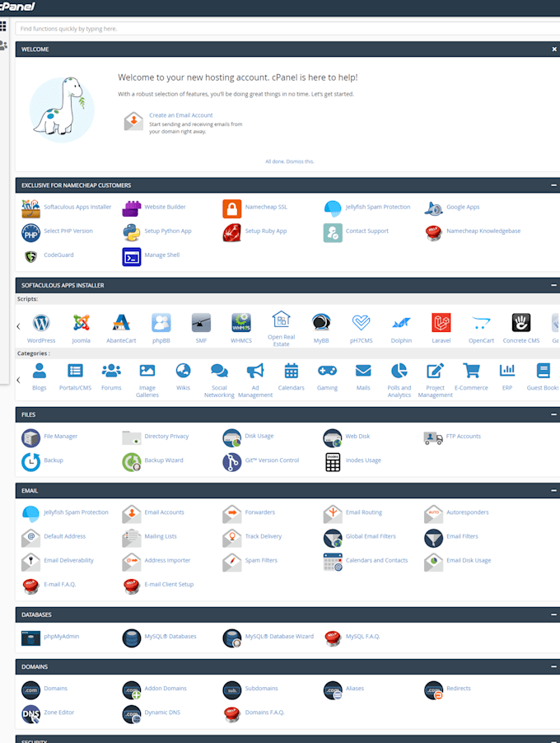560x743 pixels.
Task: Open CodeGuard shield icon
Action: [x=30, y=256]
